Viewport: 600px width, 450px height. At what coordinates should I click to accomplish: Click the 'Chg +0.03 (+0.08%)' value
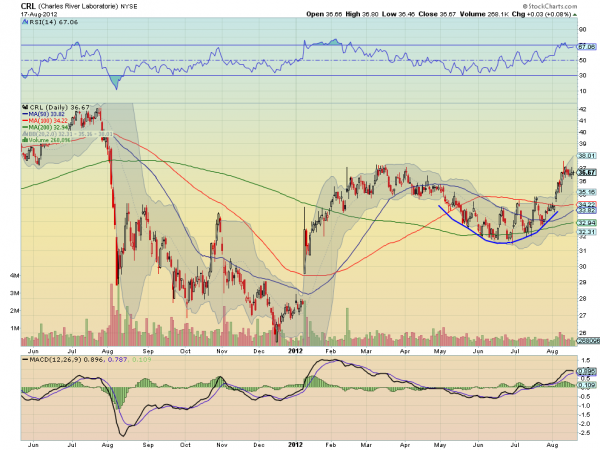click(x=541, y=14)
